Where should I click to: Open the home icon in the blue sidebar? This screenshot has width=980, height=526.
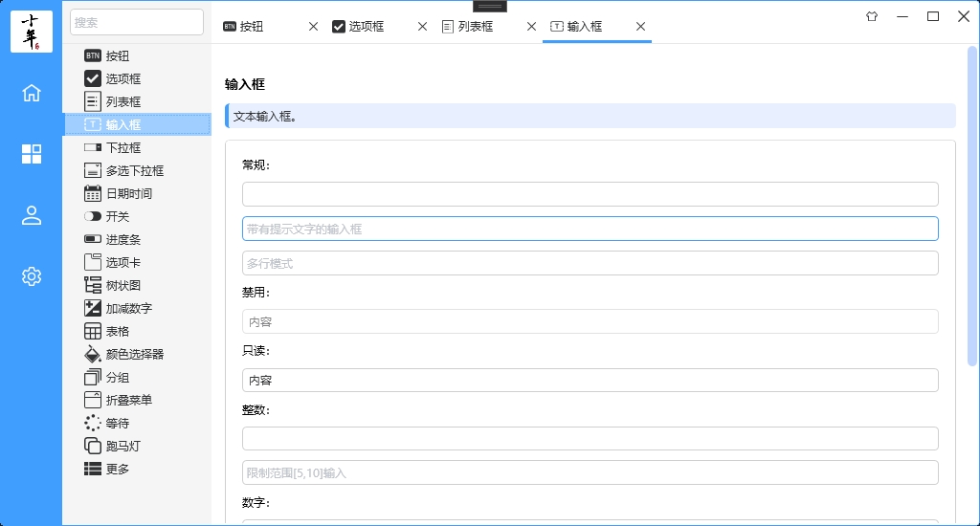[32, 93]
